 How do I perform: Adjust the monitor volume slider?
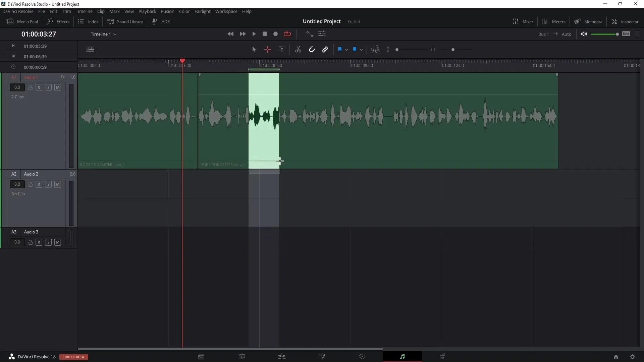coord(604,34)
